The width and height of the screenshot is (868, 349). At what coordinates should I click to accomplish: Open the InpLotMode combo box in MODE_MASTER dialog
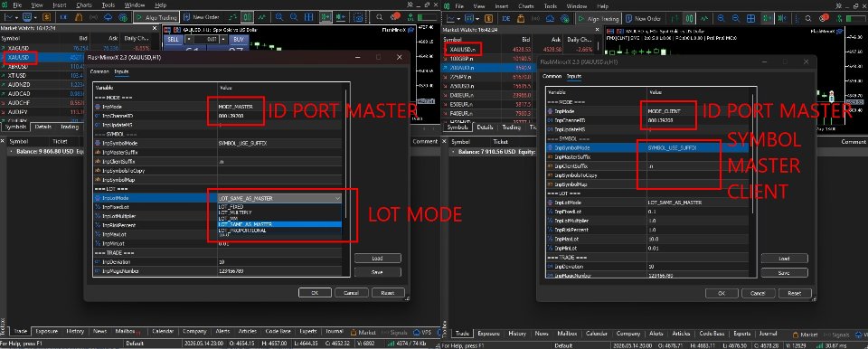[x=279, y=198]
